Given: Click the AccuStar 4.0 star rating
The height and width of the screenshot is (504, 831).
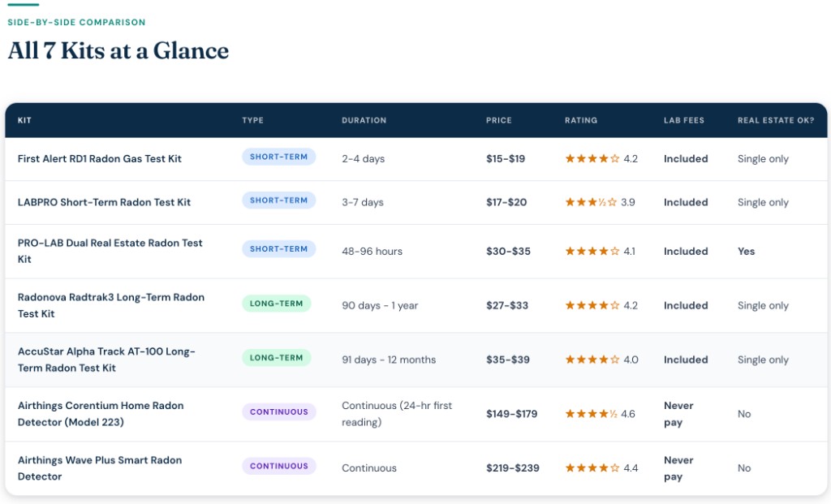Looking at the screenshot, I should click(x=601, y=360).
